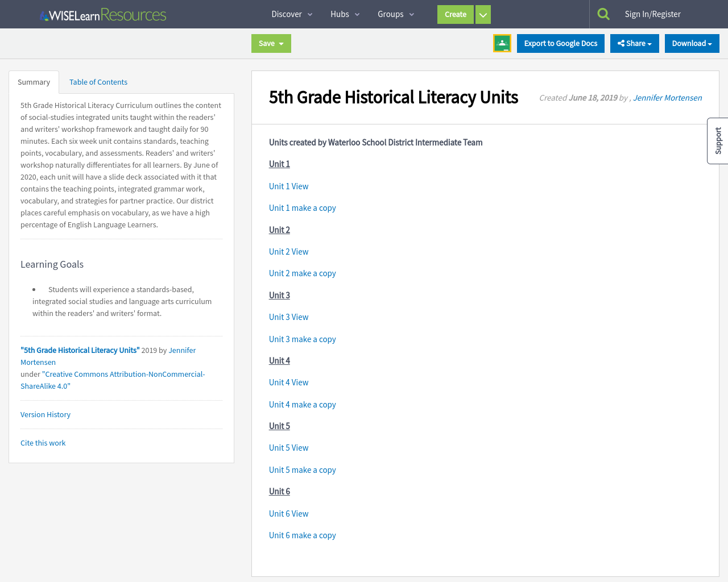This screenshot has height=582, width=728.
Task: View Unit 3 contents
Action: pos(288,317)
